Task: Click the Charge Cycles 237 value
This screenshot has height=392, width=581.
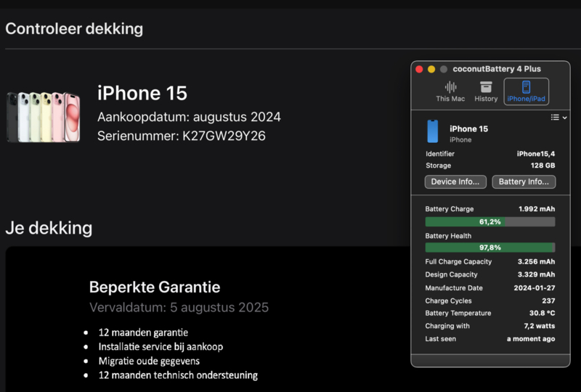Action: click(548, 301)
